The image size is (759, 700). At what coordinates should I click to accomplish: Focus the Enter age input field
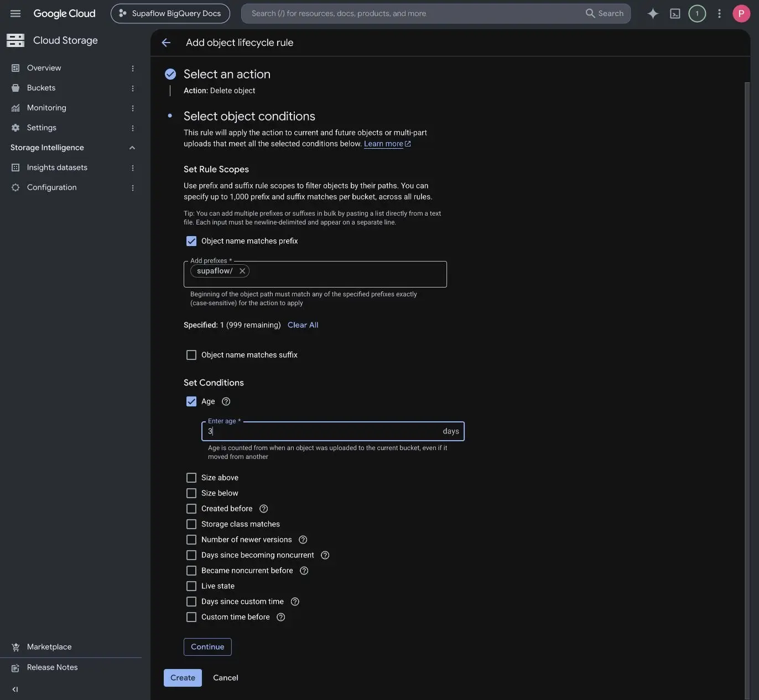click(332, 431)
